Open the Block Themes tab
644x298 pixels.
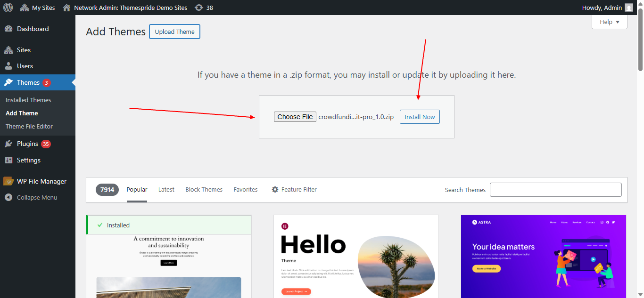pyautogui.click(x=204, y=189)
